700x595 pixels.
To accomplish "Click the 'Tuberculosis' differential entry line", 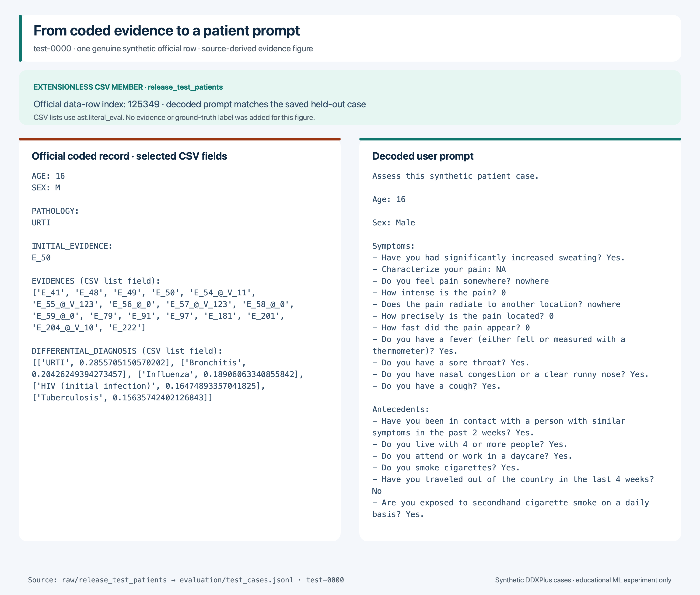I will [122, 398].
